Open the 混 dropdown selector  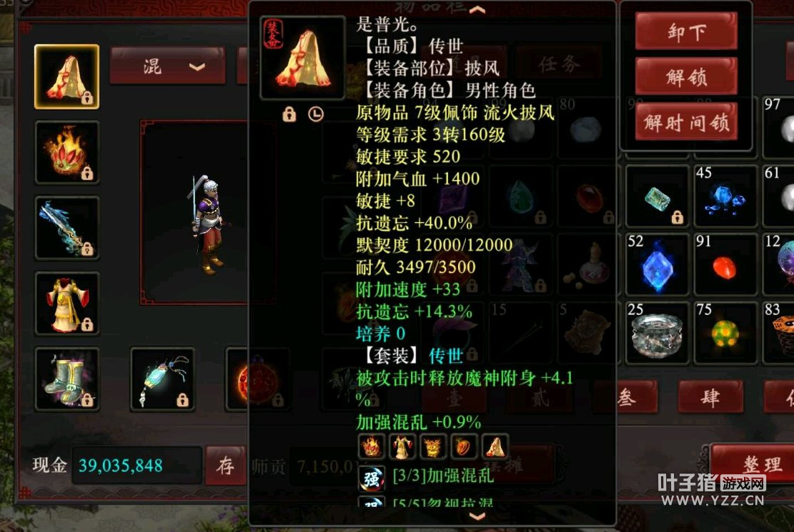coord(168,66)
